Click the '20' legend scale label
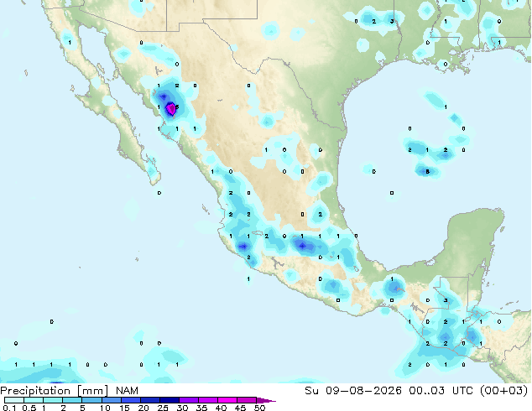532x411 pixels. [x=143, y=408]
